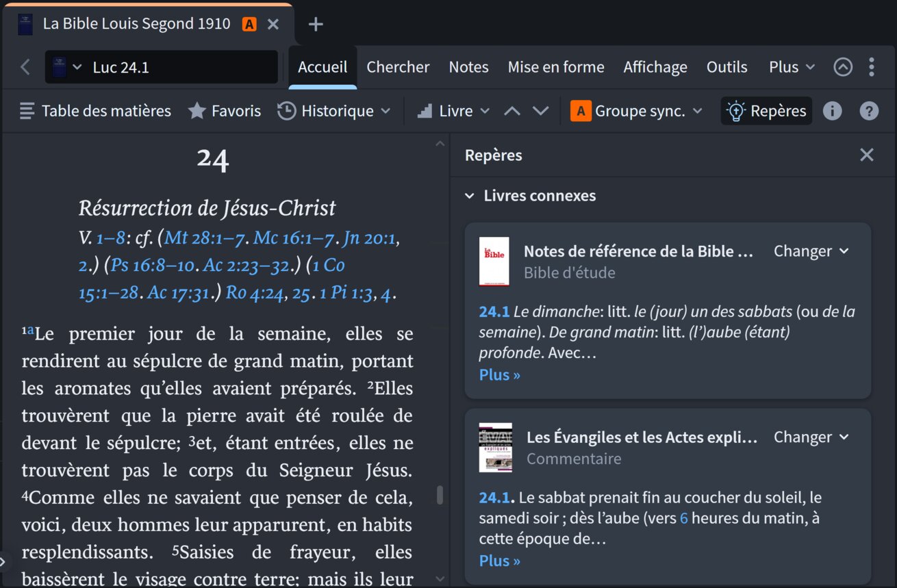Switch to the Chercher tab
This screenshot has width=897, height=588.
(x=398, y=67)
